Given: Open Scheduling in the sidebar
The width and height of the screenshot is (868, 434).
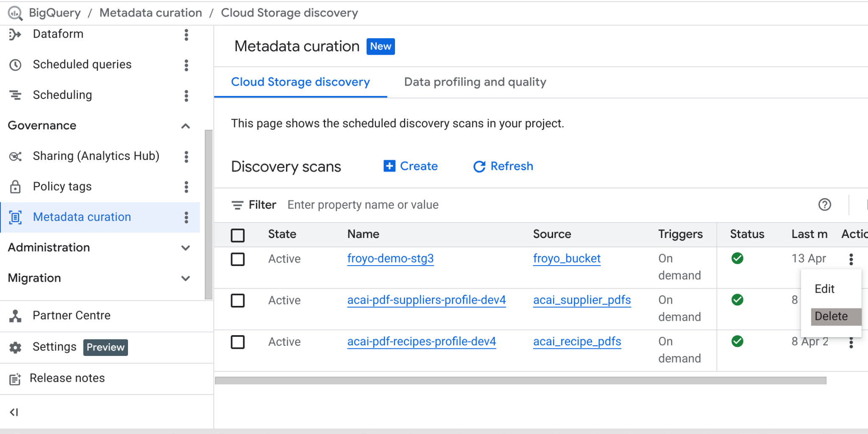Looking at the screenshot, I should [x=62, y=95].
